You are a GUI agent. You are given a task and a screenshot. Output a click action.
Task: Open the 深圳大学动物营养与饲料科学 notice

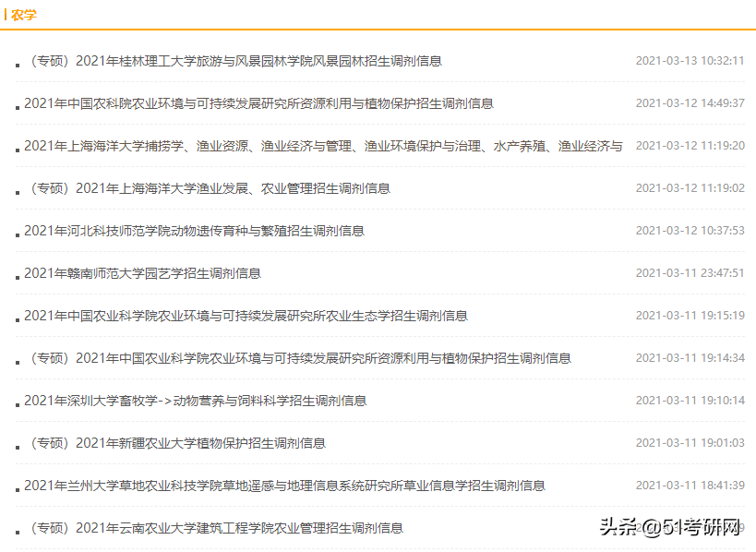click(197, 400)
